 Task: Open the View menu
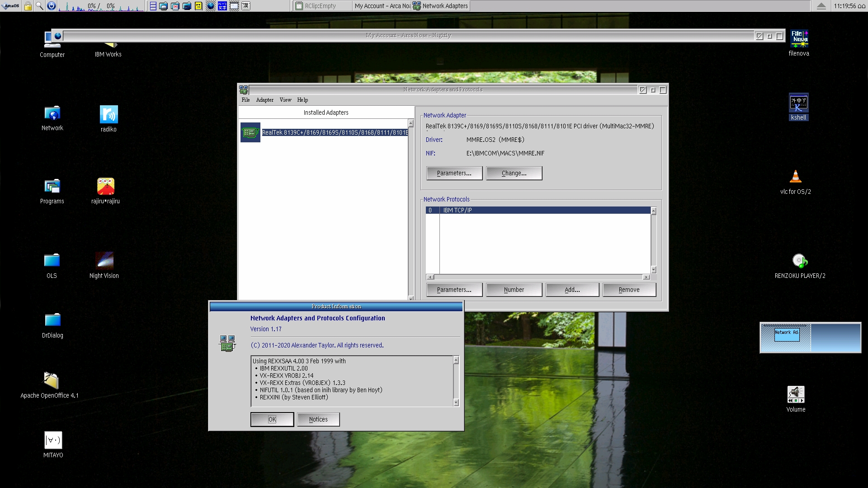tap(285, 100)
